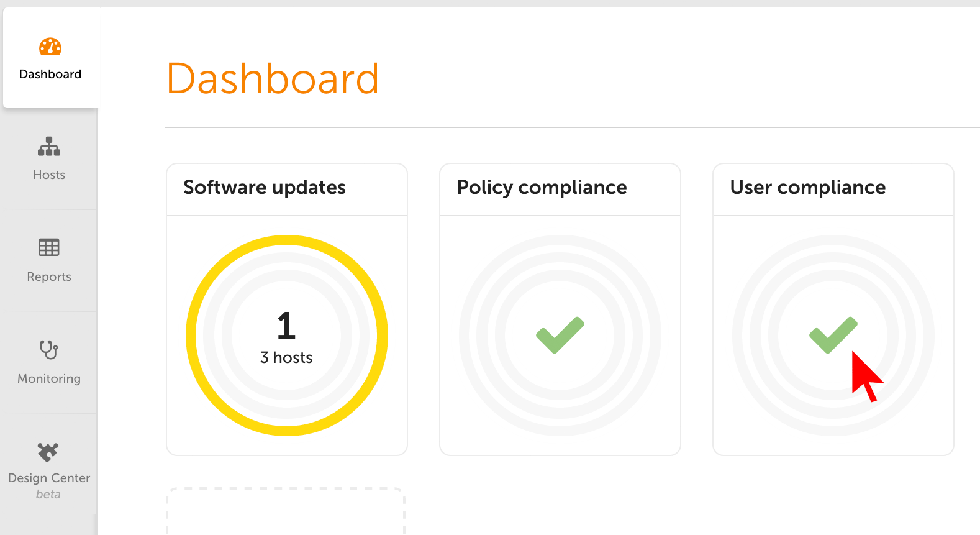The image size is (980, 535).
Task: Go to the Hosts section label
Action: tap(49, 175)
